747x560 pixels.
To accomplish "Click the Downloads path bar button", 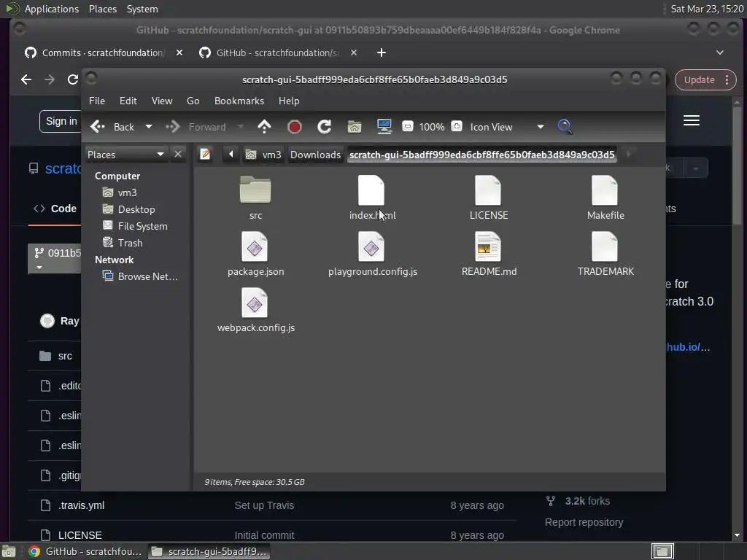I will (x=315, y=155).
